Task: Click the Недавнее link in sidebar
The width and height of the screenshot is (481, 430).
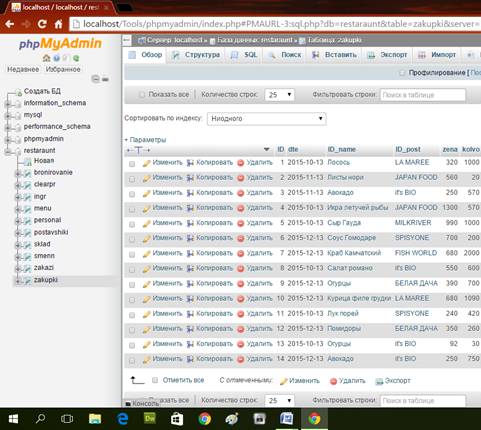Action: [23, 69]
